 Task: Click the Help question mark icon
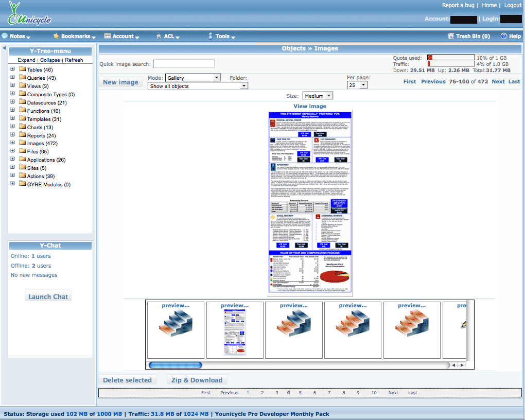504,37
